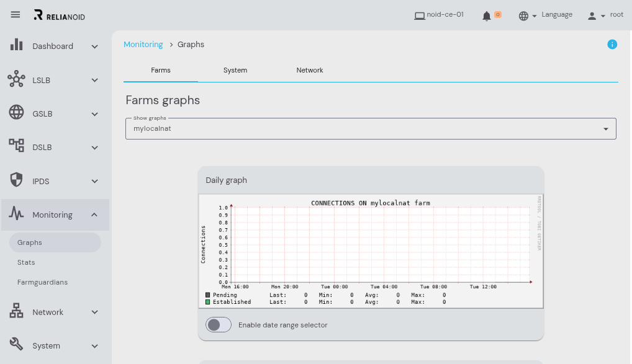This screenshot has height=364, width=632.
Task: Open the notifications bell icon
Action: pos(487,16)
